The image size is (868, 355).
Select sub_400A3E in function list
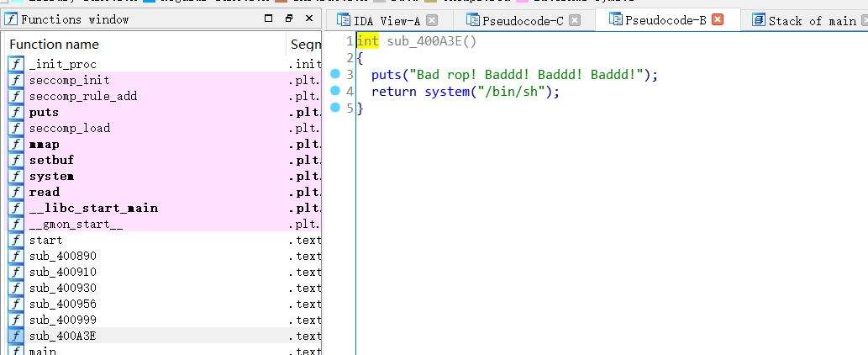click(164, 336)
